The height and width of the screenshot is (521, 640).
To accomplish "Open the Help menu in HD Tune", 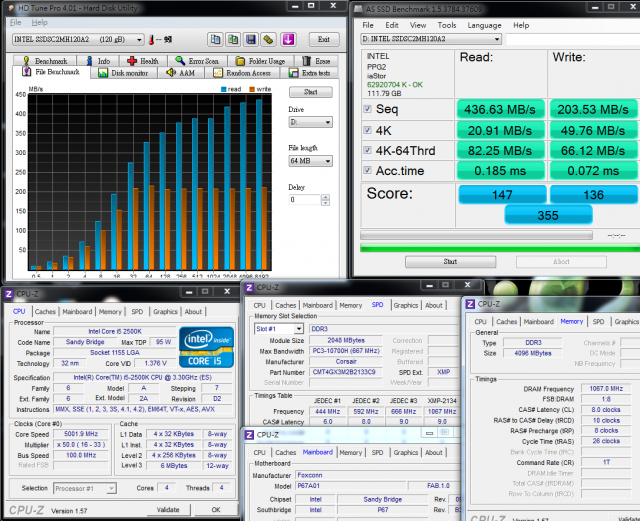I will click(40, 22).
